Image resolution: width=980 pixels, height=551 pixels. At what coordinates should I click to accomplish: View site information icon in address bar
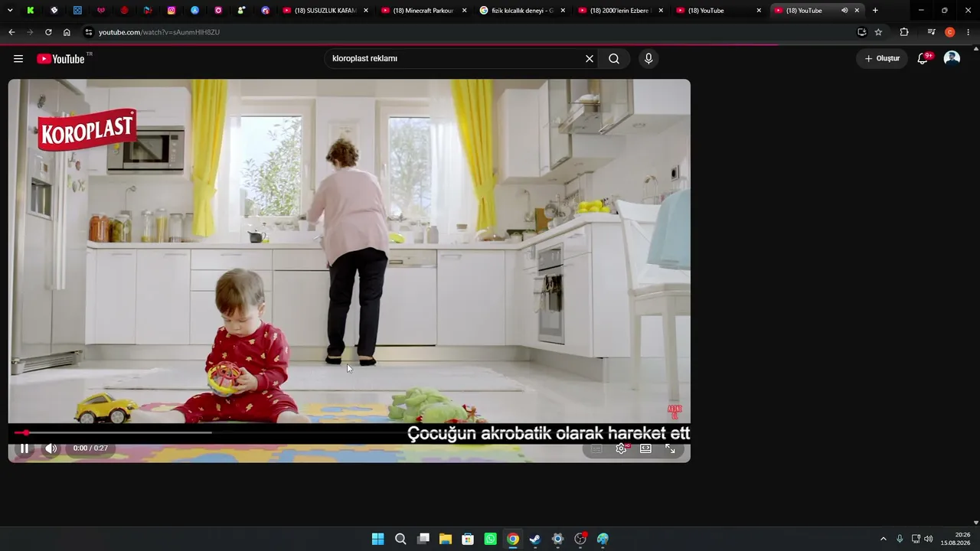tap(89, 32)
